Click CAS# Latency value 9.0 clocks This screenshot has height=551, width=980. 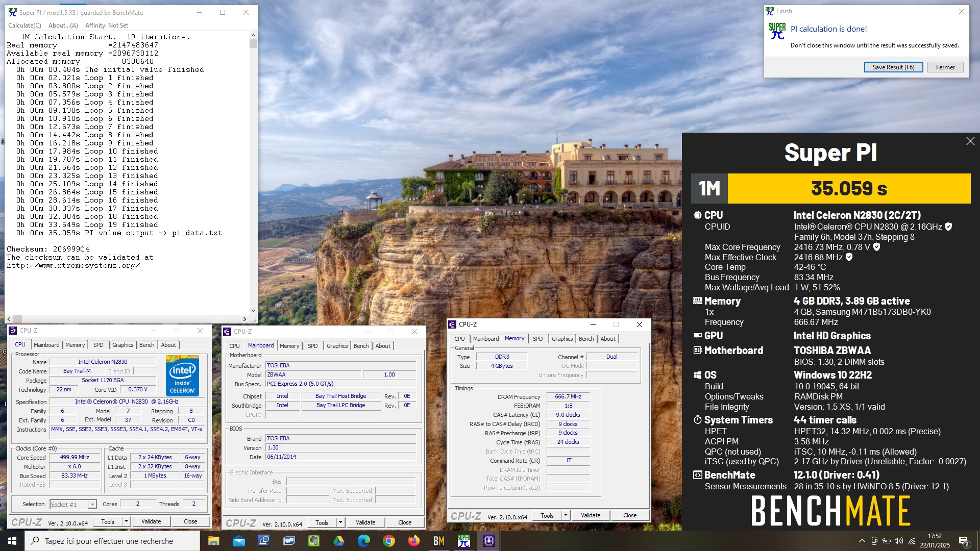click(x=568, y=415)
